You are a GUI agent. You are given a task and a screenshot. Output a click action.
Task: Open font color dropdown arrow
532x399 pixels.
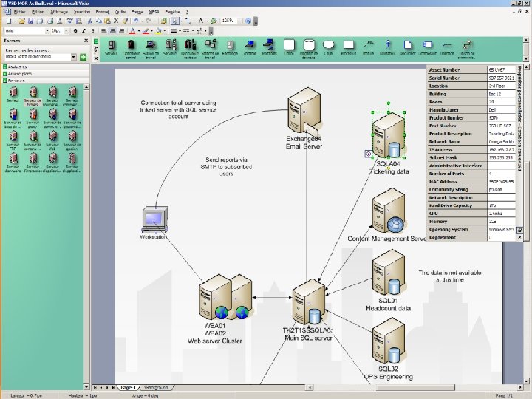click(x=138, y=31)
